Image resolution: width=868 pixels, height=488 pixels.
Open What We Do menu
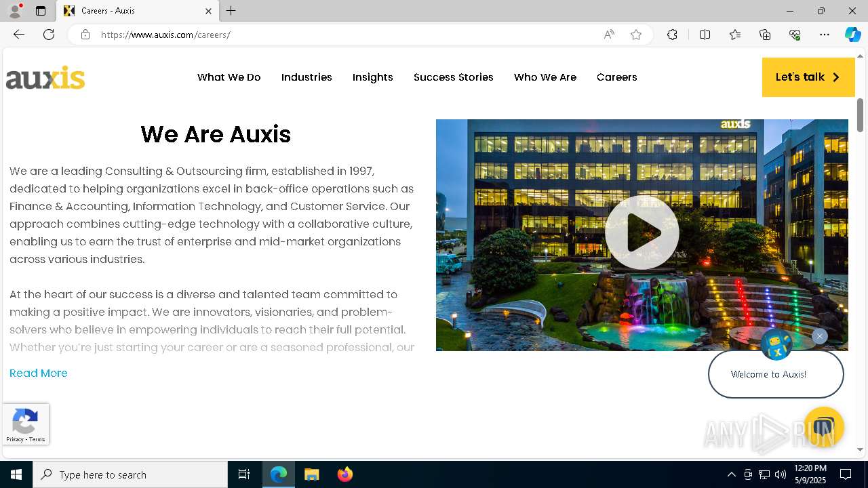(229, 77)
